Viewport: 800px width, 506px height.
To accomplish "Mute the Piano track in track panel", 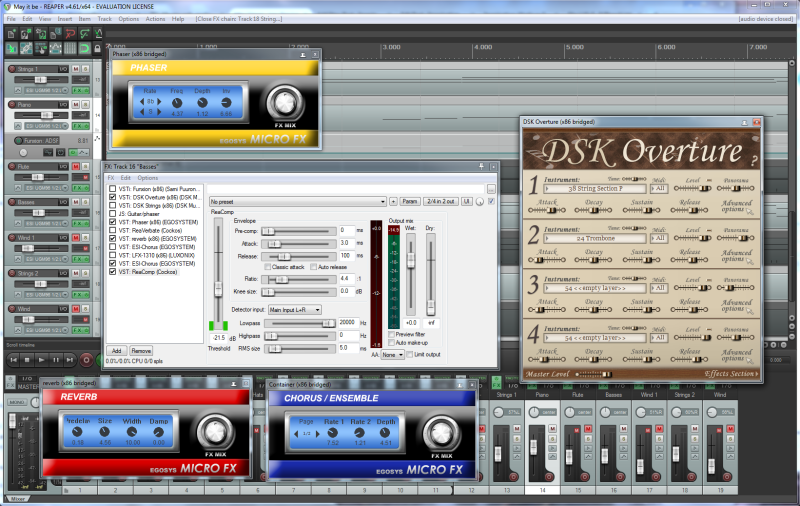I will pos(76,105).
